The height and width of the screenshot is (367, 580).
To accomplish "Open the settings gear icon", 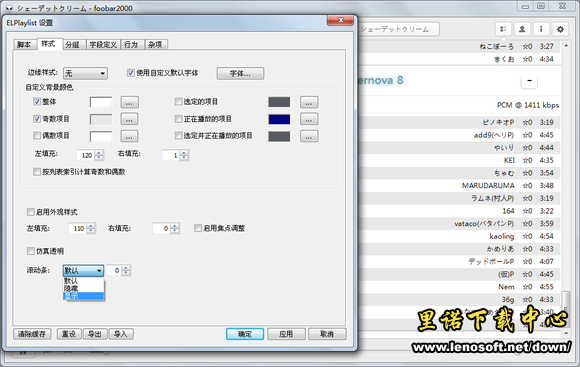I will pos(560,29).
